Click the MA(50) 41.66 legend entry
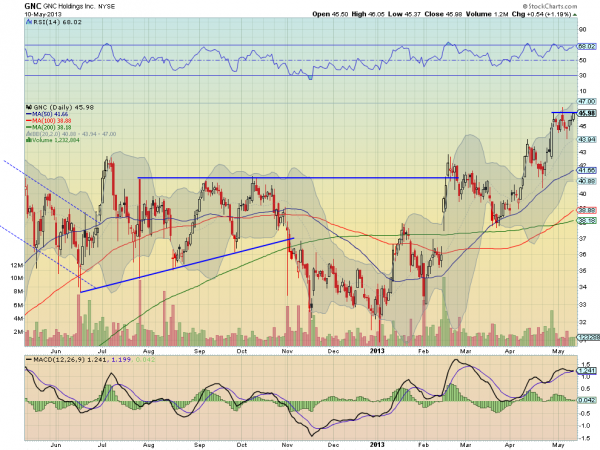 [x=47, y=114]
